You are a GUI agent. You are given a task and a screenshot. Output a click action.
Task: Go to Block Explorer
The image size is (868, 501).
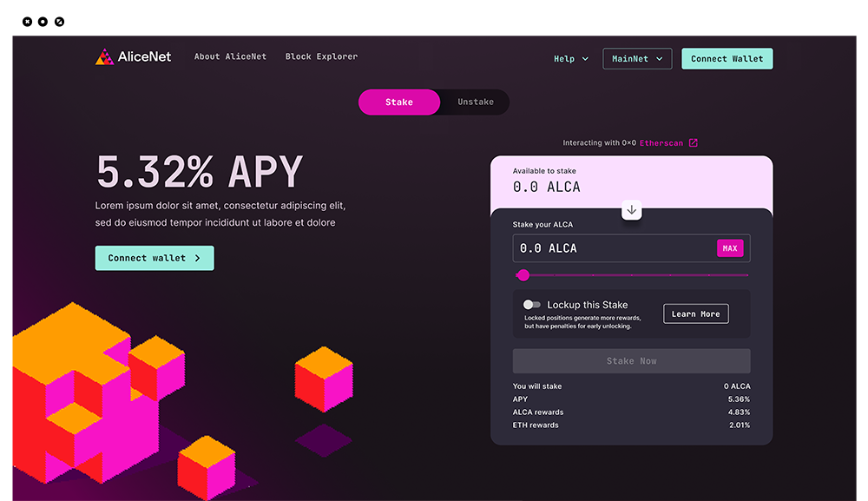pyautogui.click(x=321, y=56)
